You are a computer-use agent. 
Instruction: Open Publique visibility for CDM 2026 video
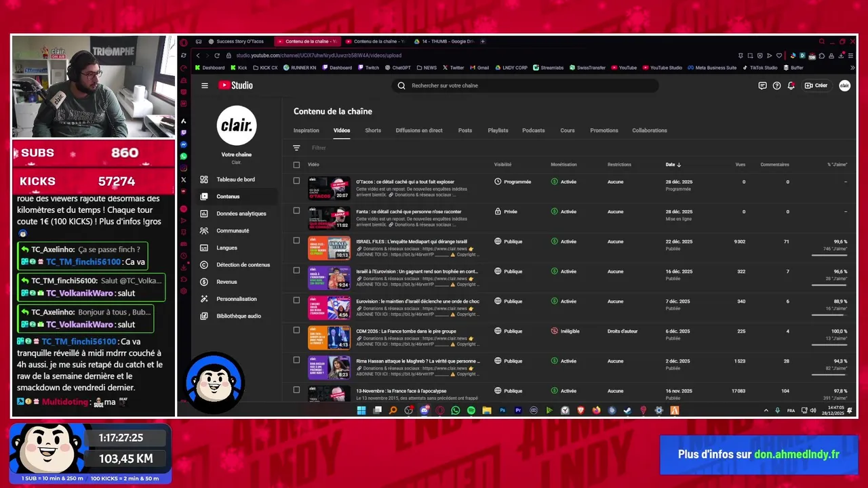[509, 331]
